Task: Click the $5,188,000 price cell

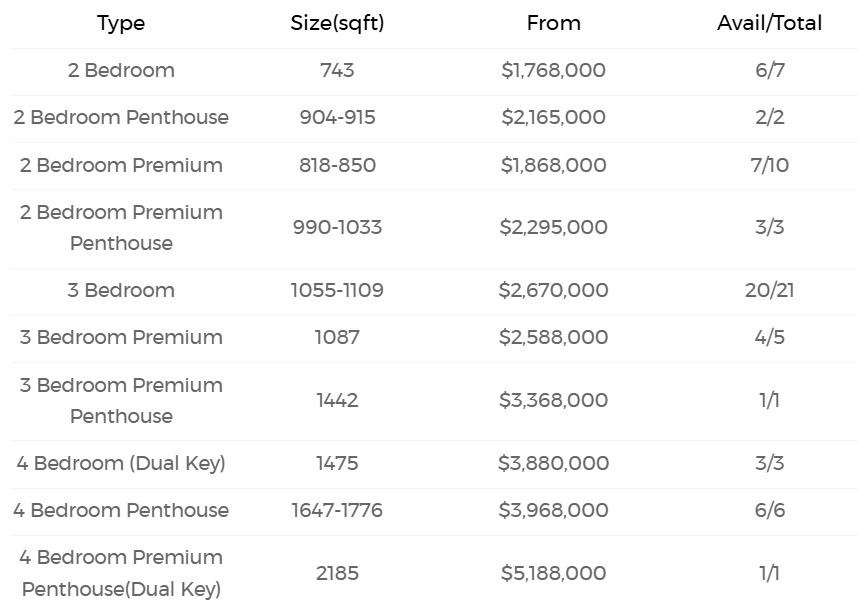Action: coord(553,573)
